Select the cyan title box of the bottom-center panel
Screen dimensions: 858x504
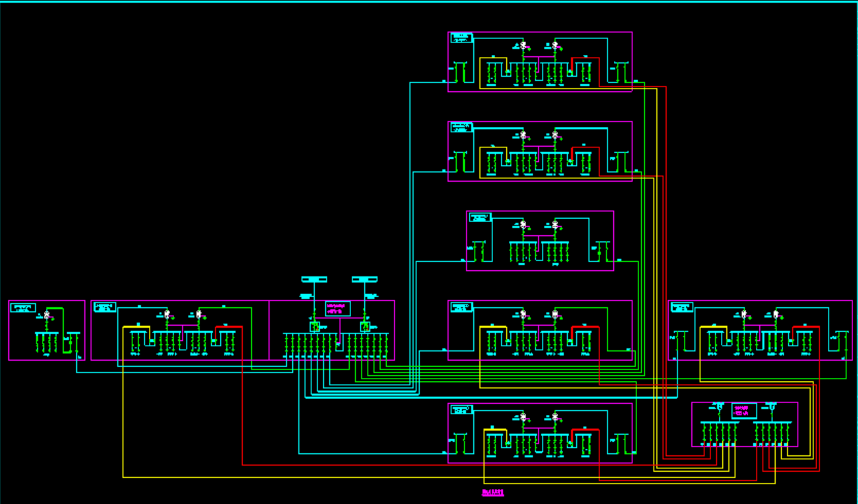[x=462, y=409]
